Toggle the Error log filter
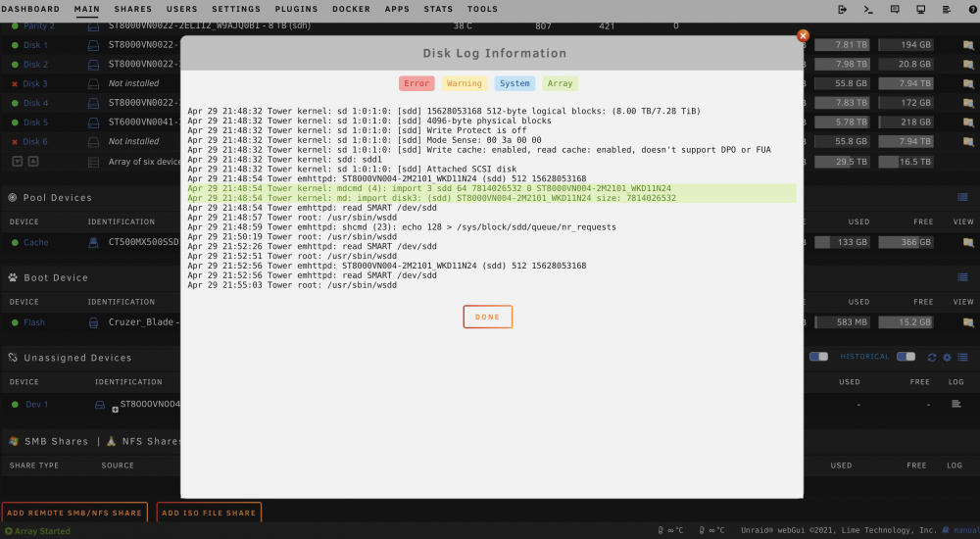This screenshot has width=980, height=539. pyautogui.click(x=416, y=83)
